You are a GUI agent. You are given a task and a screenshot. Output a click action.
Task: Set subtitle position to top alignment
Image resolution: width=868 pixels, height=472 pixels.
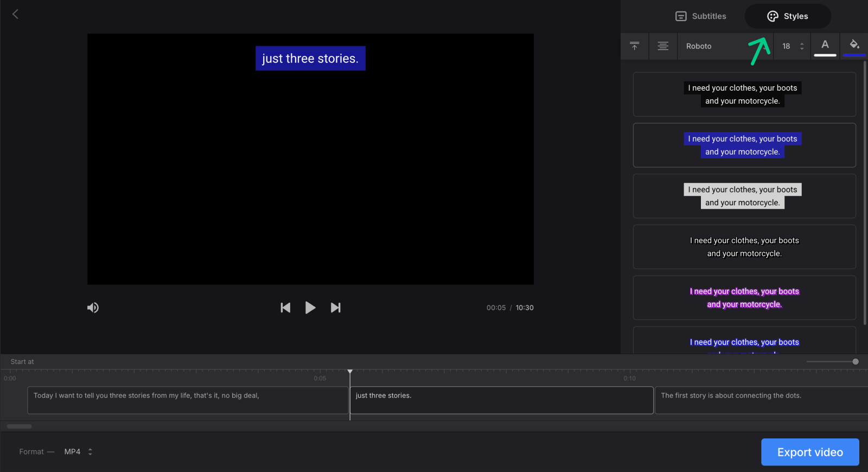[x=635, y=46]
